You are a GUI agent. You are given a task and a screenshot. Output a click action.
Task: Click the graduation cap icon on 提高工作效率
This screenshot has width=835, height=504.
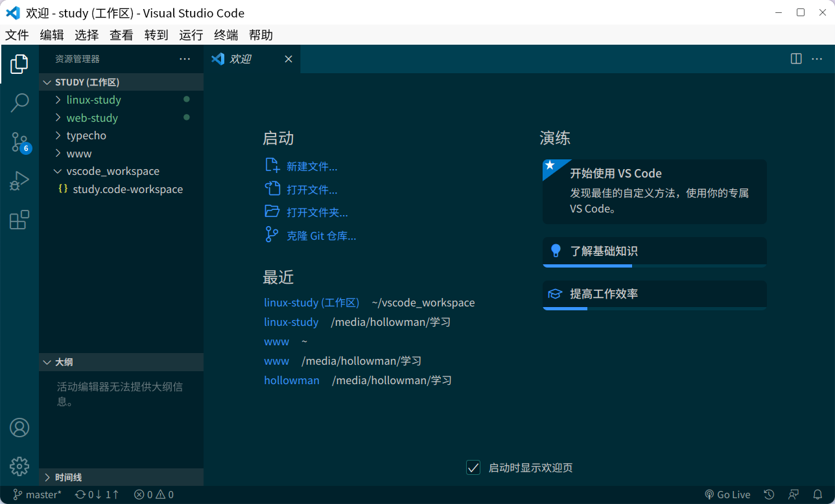[x=555, y=294]
